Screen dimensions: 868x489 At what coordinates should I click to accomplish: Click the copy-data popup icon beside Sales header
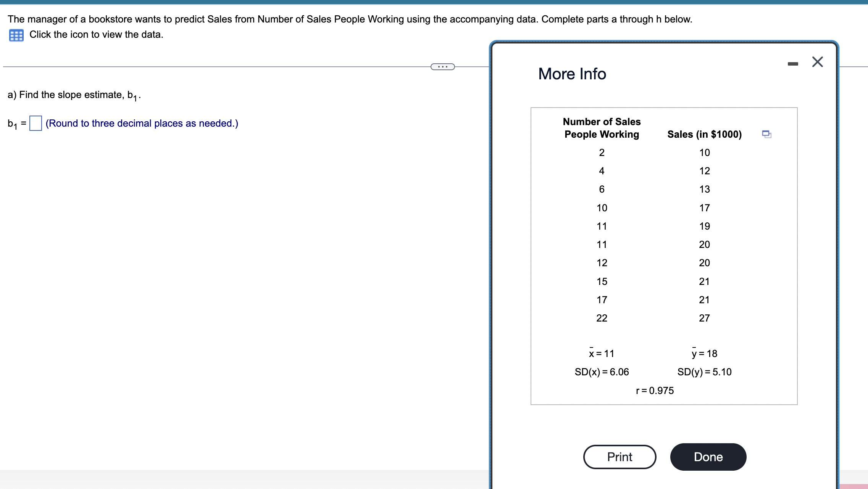click(x=766, y=134)
